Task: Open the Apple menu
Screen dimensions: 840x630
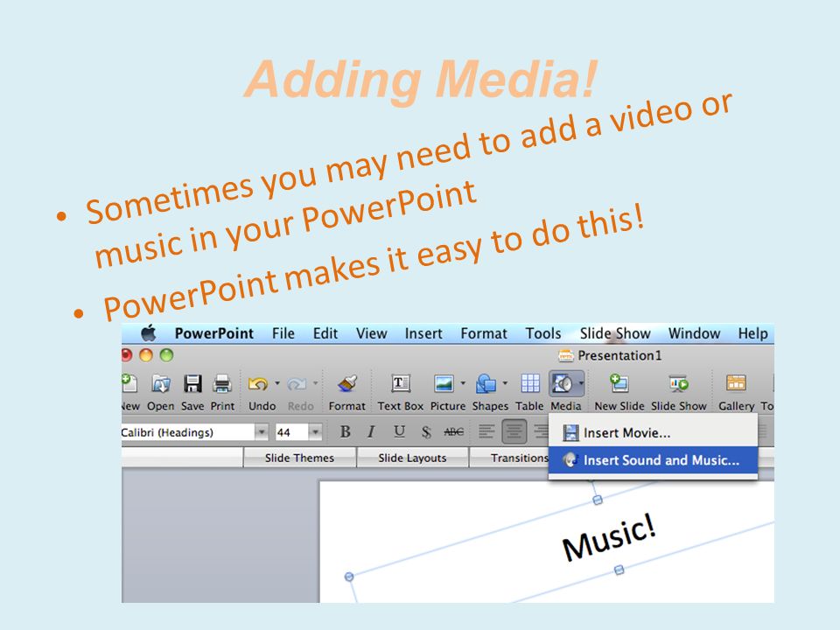Action: (149, 333)
